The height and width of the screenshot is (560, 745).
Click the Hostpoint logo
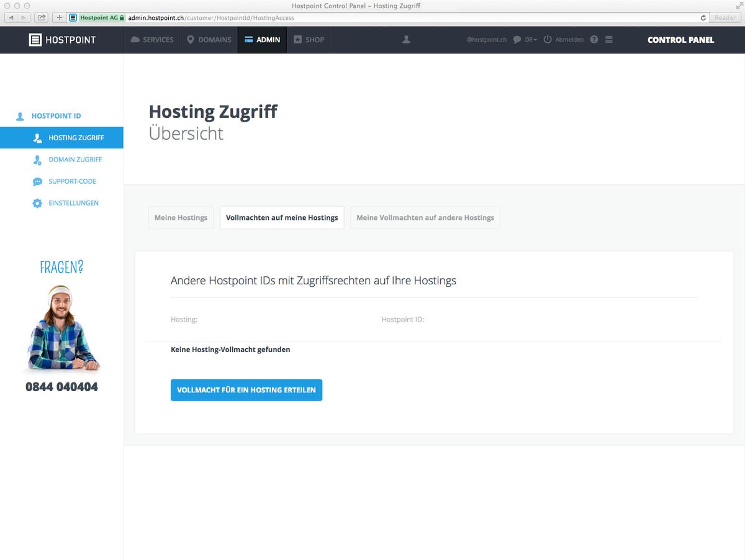click(x=61, y=39)
